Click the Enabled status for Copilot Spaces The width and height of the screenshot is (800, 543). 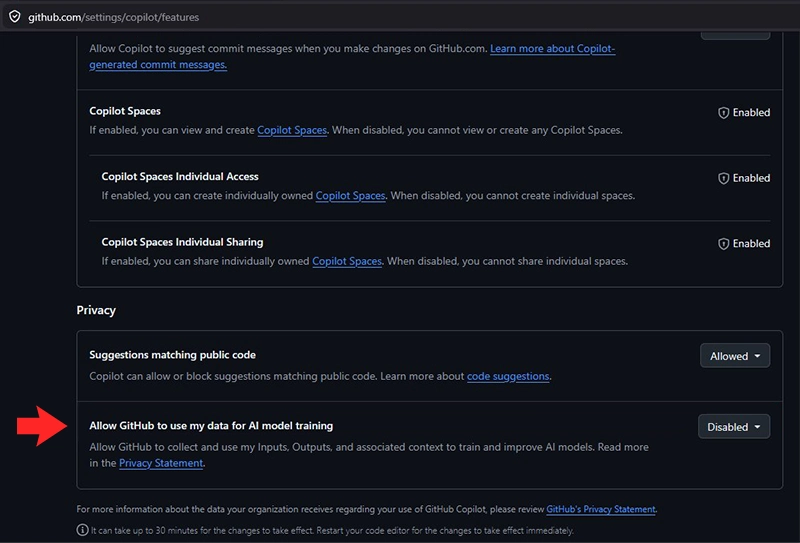click(x=751, y=113)
